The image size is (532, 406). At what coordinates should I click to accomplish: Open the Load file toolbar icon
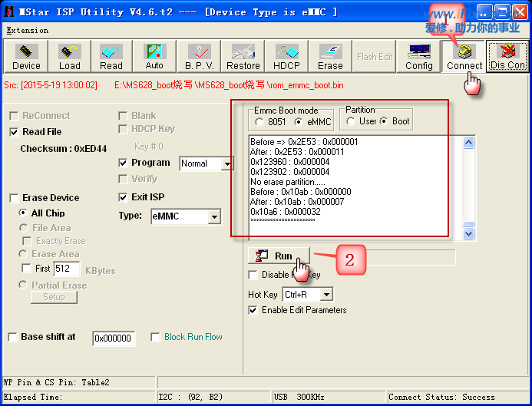(x=69, y=56)
